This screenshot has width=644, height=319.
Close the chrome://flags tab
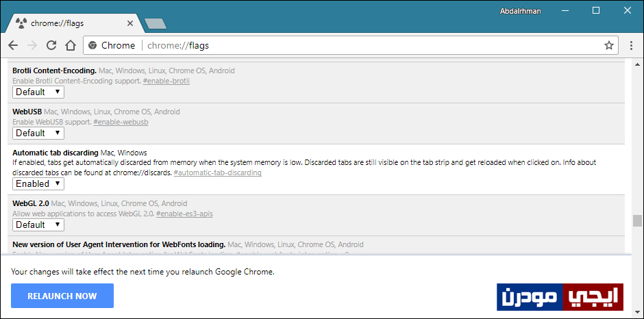(x=129, y=23)
